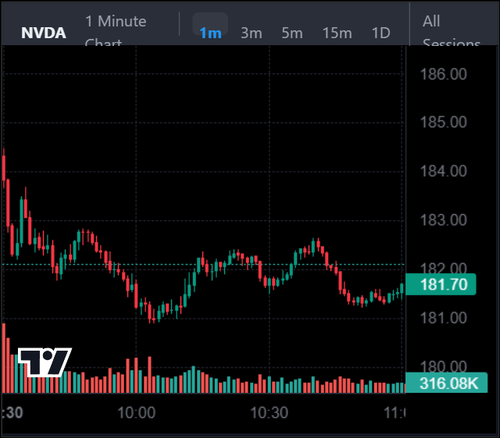Open the All Sessions dropdown
This screenshot has height=438, width=500.
point(451,30)
